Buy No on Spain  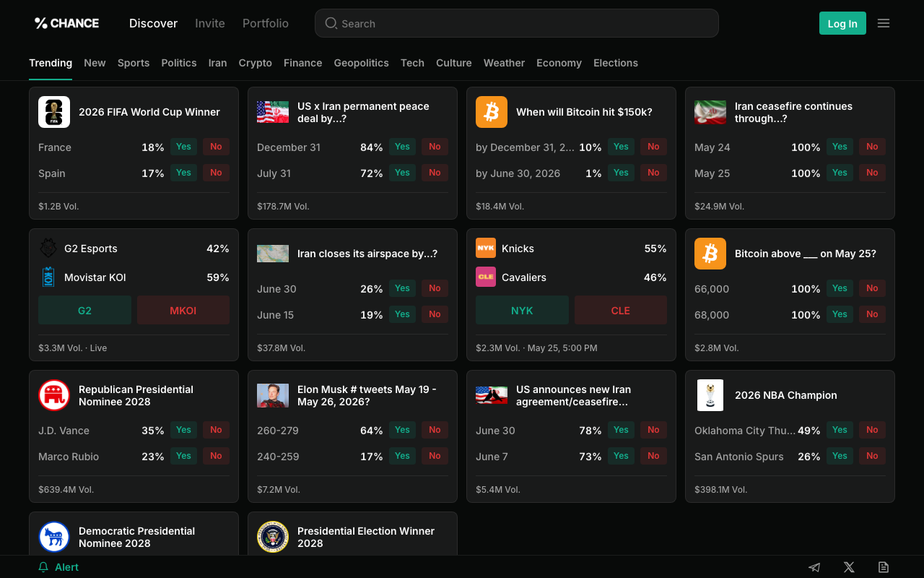[216, 173]
